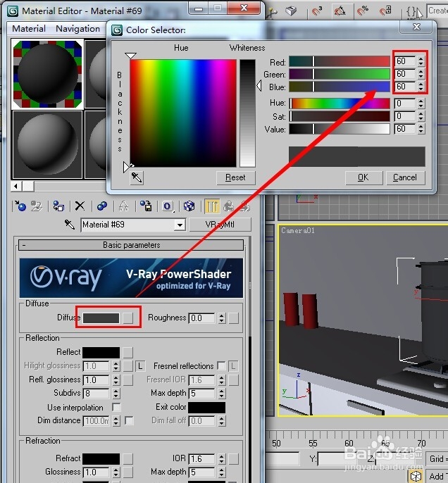Click Put to Library icon
Screen dimensions: 448x483
(146, 206)
